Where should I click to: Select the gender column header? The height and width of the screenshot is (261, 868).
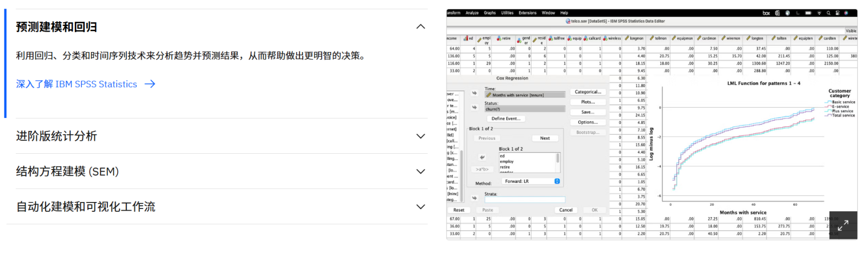[524, 39]
